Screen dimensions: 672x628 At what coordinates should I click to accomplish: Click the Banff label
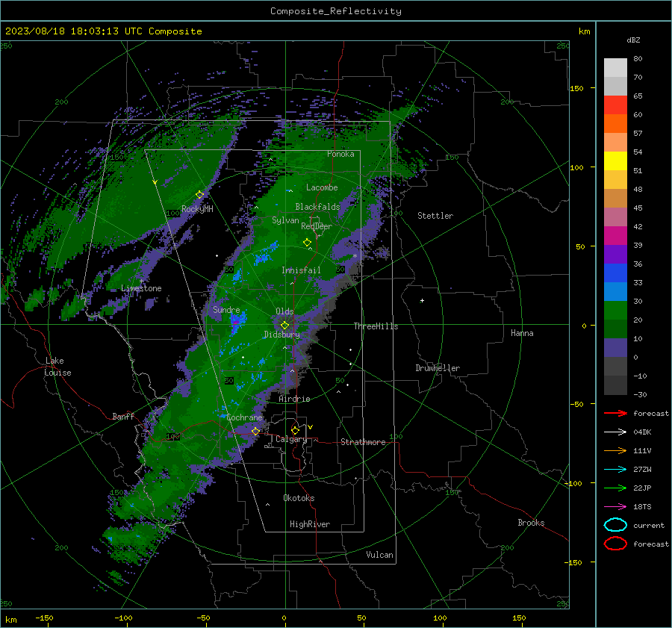[x=123, y=416]
